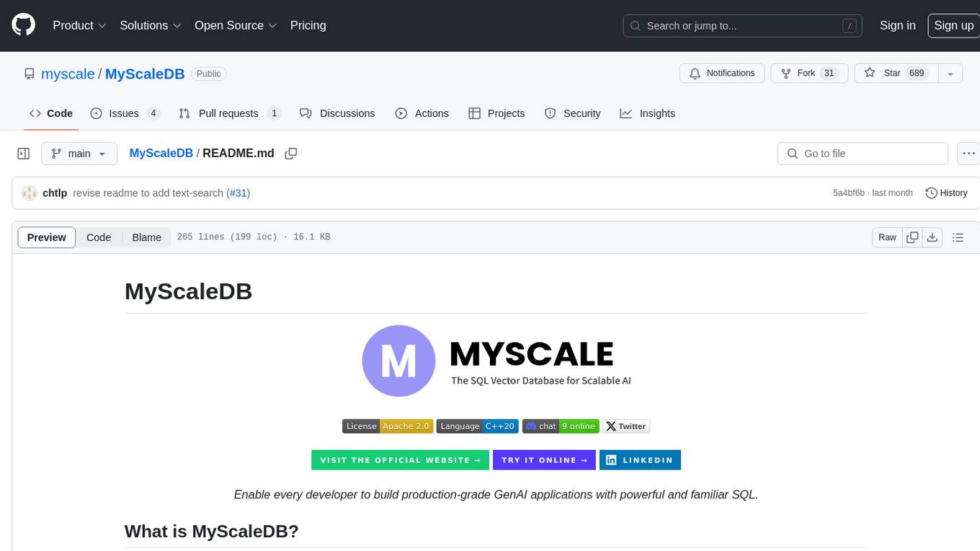Select the Code view

tap(99, 237)
